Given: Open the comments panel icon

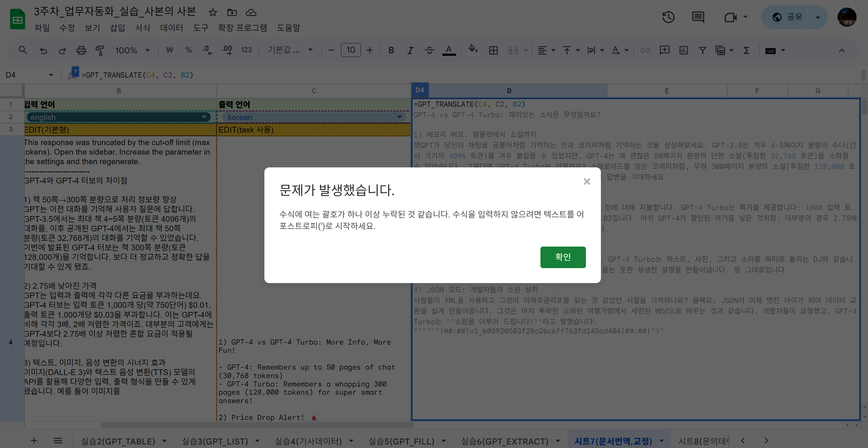Looking at the screenshot, I should tap(698, 17).
